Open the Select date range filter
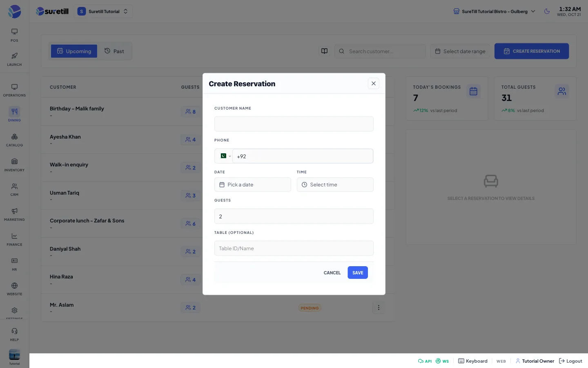This screenshot has width=588, height=368. pos(460,51)
